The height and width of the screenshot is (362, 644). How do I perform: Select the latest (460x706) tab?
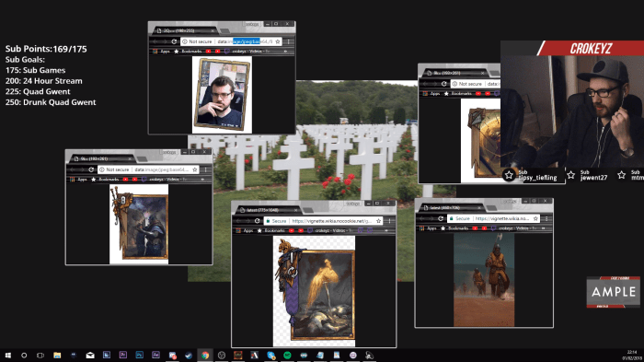coord(451,208)
